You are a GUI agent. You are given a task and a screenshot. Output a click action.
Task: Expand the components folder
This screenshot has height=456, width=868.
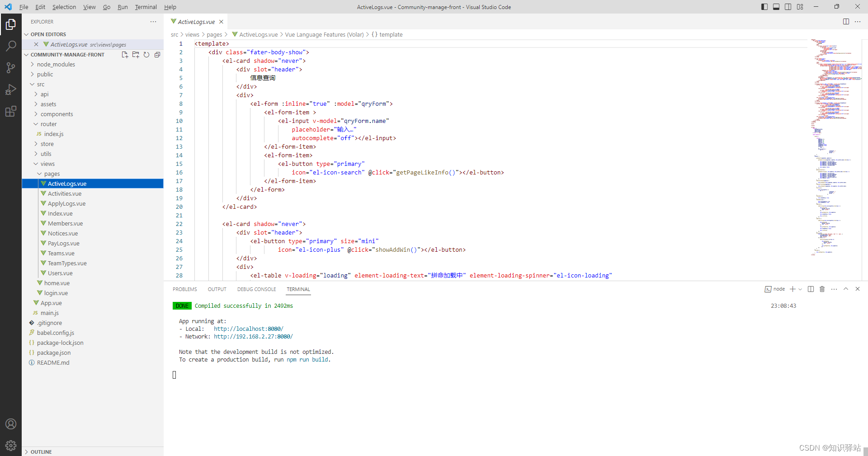coord(93,114)
